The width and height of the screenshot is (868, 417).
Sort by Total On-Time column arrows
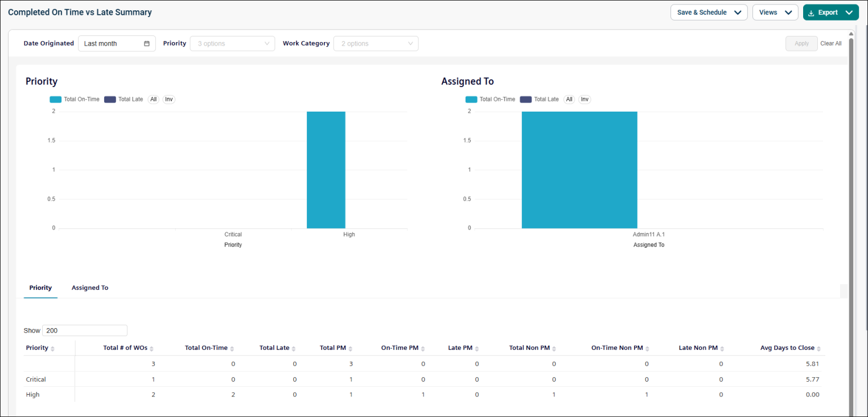point(232,349)
